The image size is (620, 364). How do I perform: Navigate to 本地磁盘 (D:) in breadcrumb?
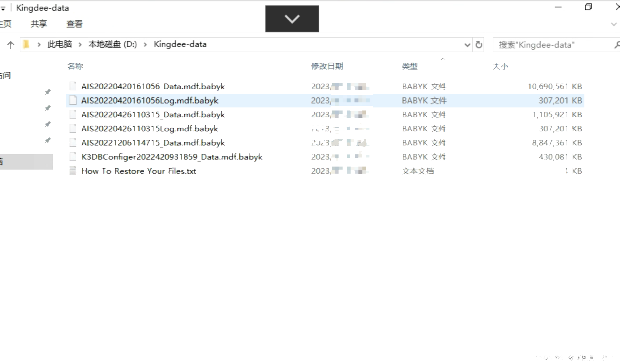(x=113, y=44)
